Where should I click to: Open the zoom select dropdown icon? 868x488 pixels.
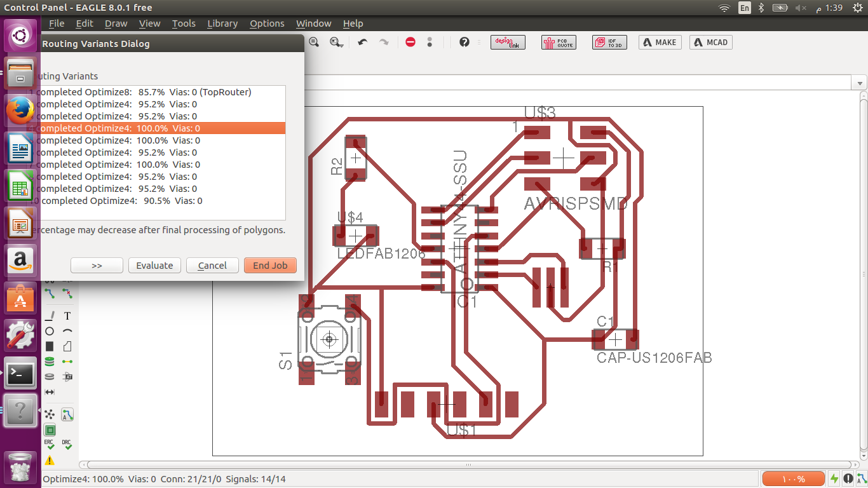click(x=336, y=43)
